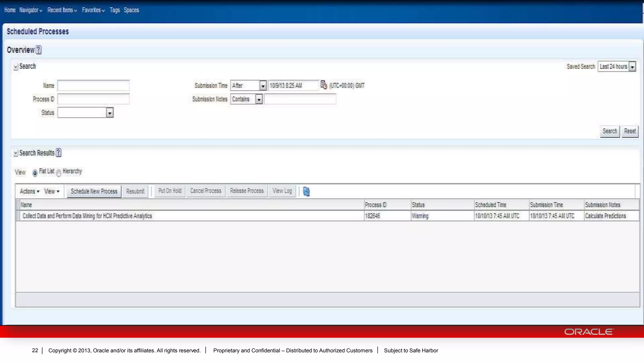Select the Flat List view radio
644x362 pixels.
coord(35,173)
